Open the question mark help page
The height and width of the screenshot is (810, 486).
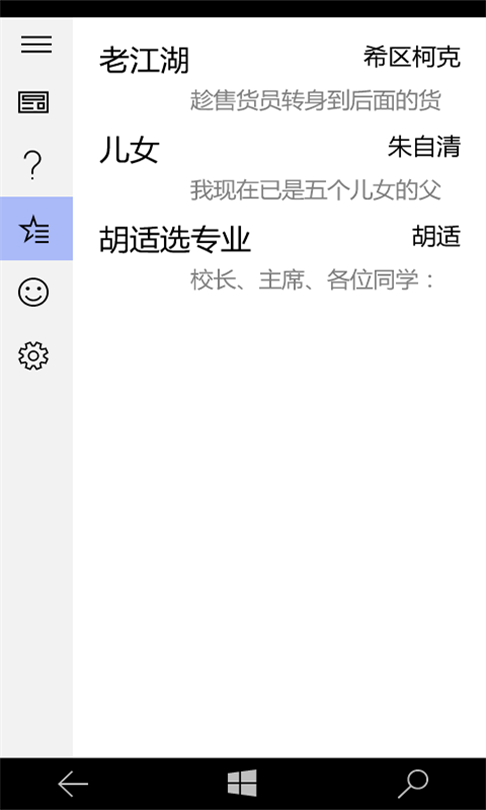click(x=33, y=165)
